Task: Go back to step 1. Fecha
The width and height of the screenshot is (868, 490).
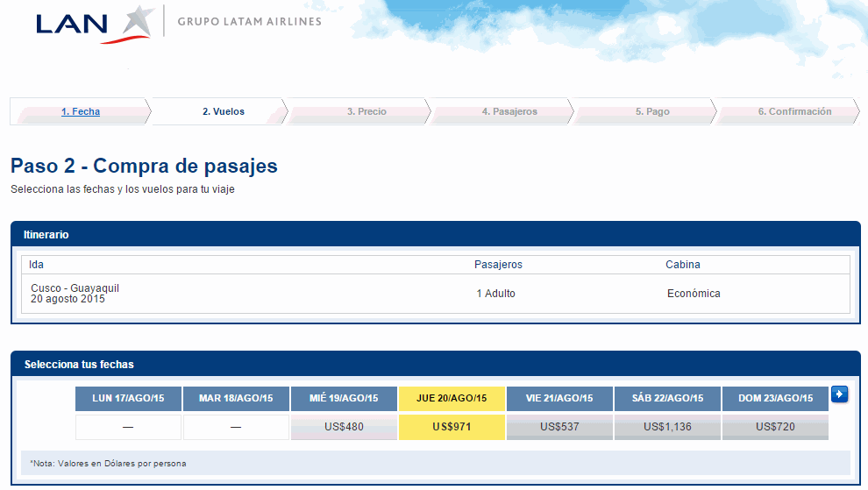Action: (81, 112)
